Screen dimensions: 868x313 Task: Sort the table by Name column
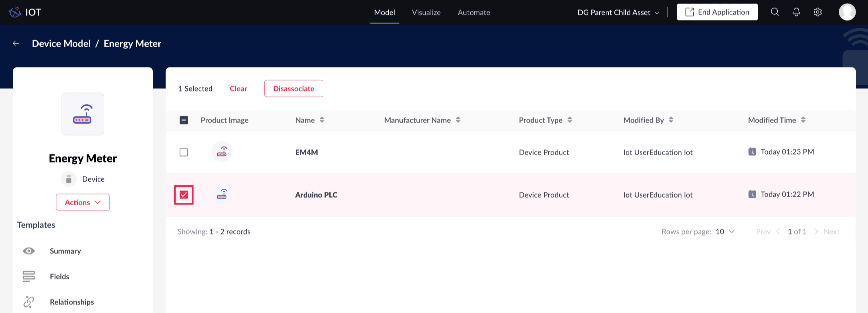[322, 120]
